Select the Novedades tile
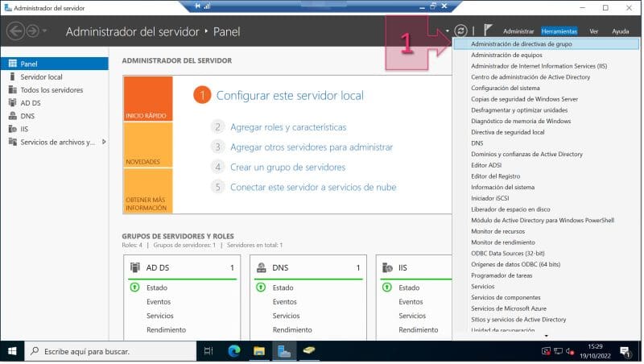The image size is (644, 364). coord(148,145)
